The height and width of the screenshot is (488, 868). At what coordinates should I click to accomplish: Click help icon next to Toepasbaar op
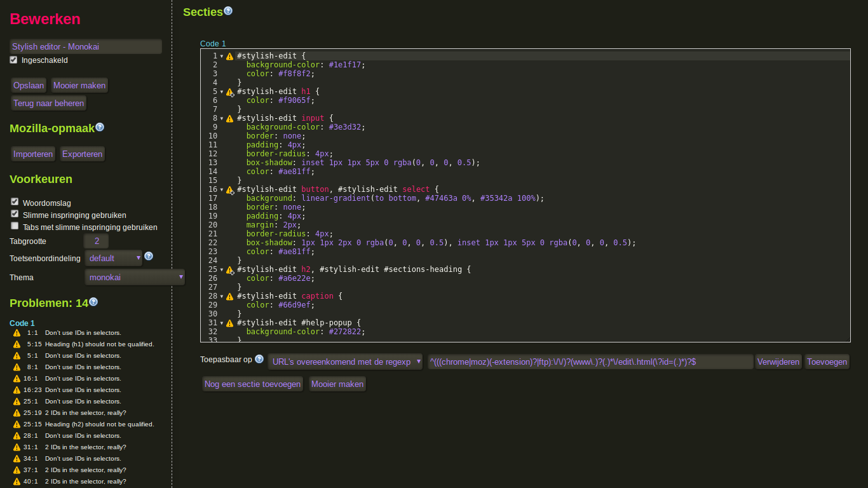pos(259,359)
